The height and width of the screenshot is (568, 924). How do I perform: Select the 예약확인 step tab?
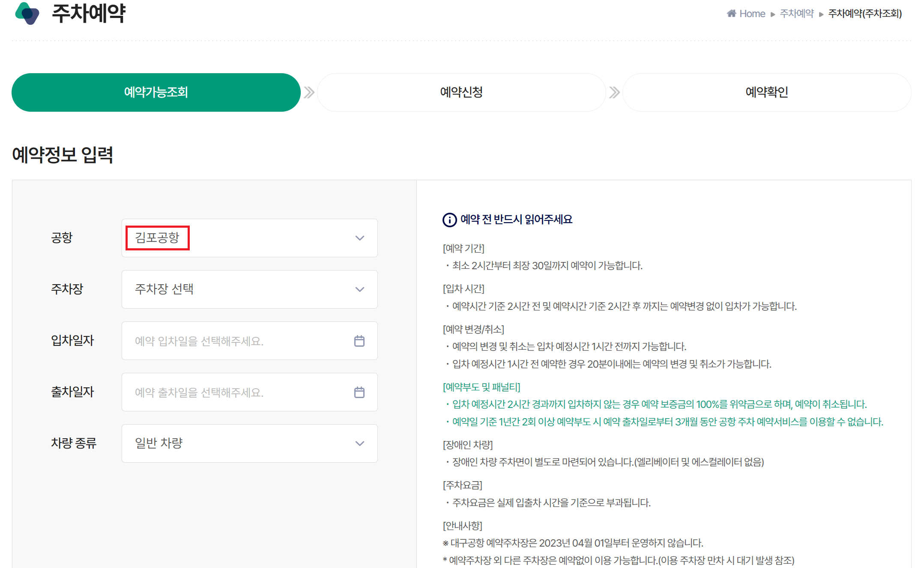point(766,92)
